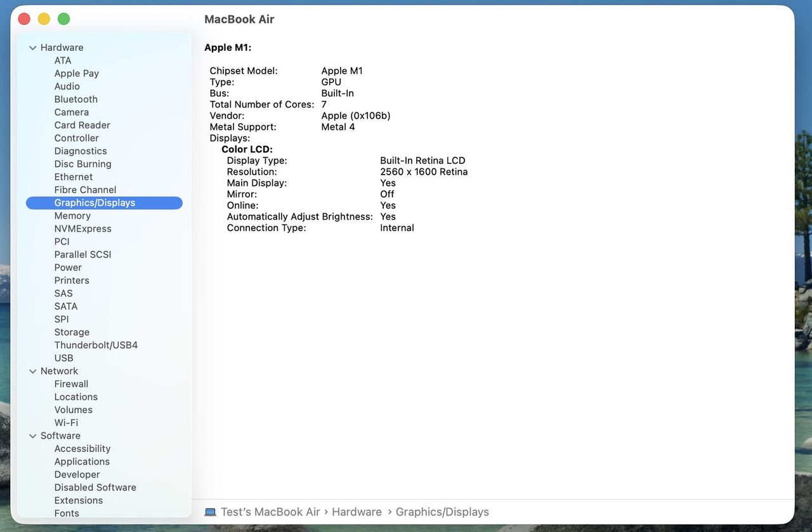
Task: View Wi-Fi information
Action: point(66,423)
